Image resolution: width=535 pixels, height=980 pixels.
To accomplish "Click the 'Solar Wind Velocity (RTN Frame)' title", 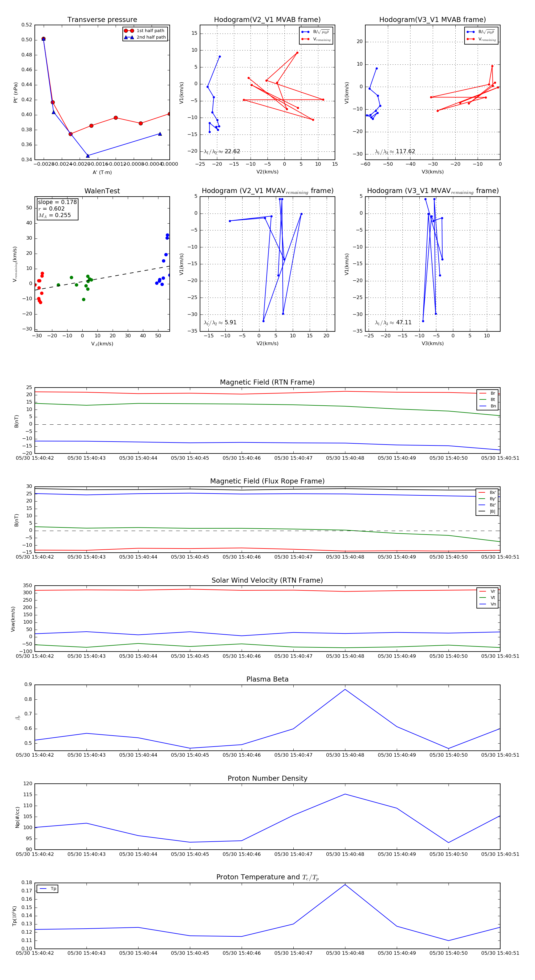I will click(267, 580).
